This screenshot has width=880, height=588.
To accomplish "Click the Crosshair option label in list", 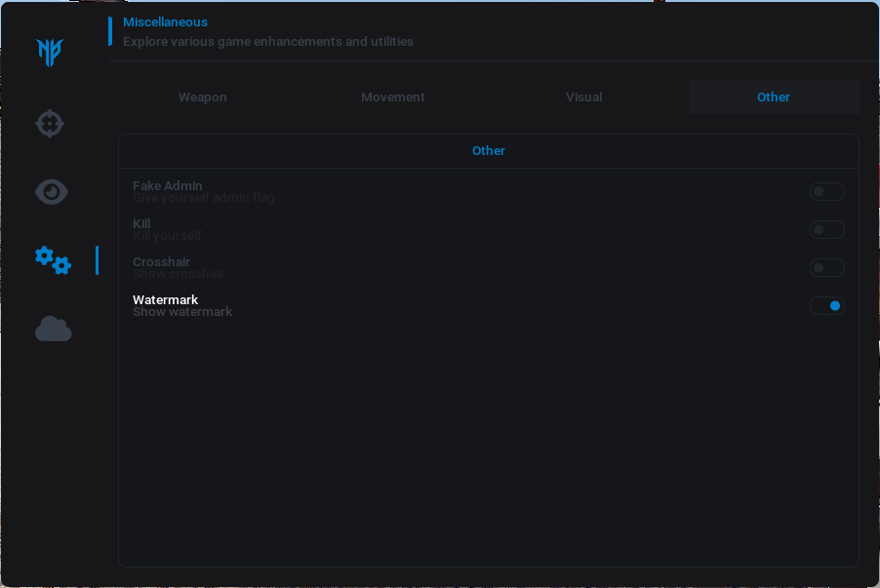I will [161, 261].
